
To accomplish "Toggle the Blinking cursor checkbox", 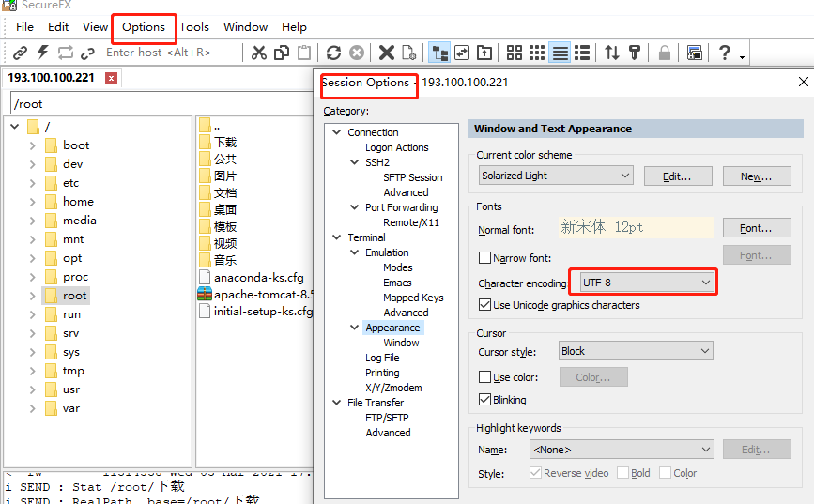I will (x=484, y=400).
